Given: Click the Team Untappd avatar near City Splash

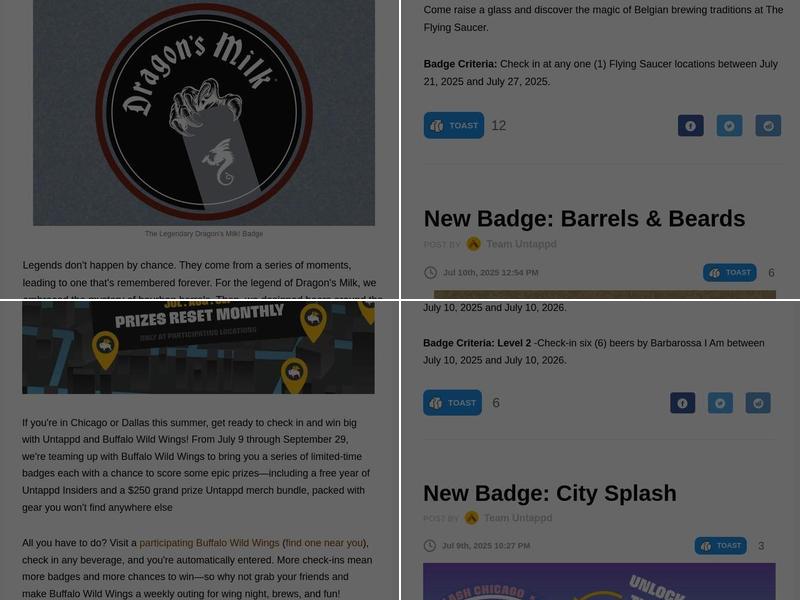Looking at the screenshot, I should click(x=471, y=518).
